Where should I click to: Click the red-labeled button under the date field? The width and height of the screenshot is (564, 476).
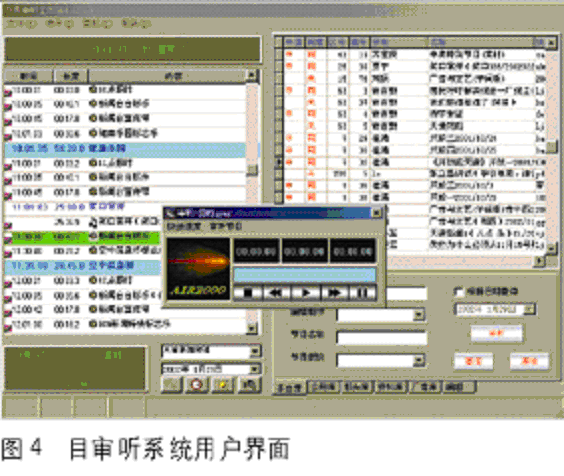pos(497,333)
